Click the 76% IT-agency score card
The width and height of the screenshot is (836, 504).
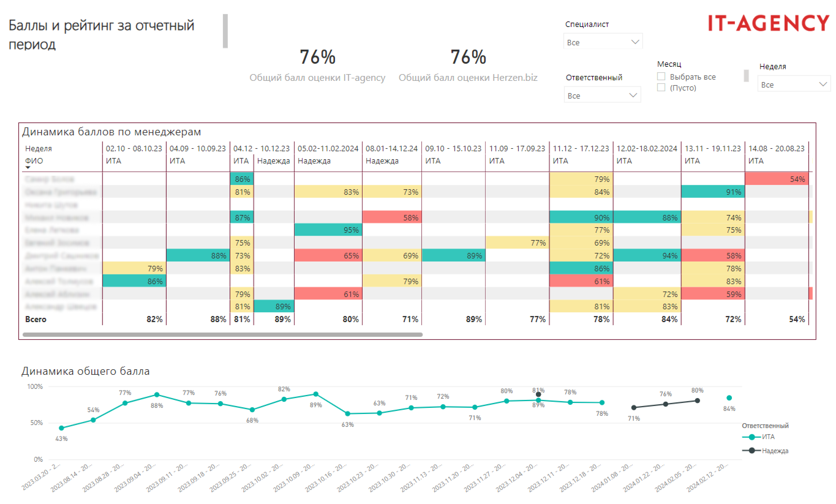pyautogui.click(x=317, y=65)
